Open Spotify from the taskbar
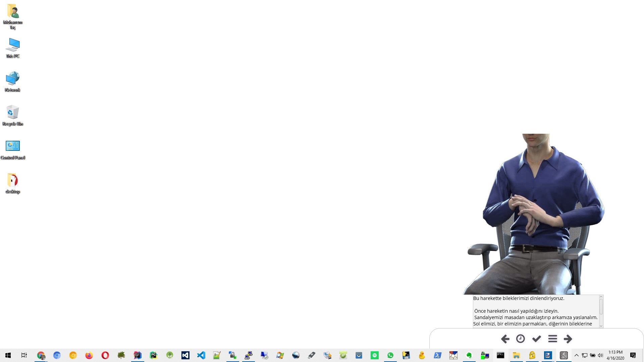644x362 pixels. click(375, 355)
